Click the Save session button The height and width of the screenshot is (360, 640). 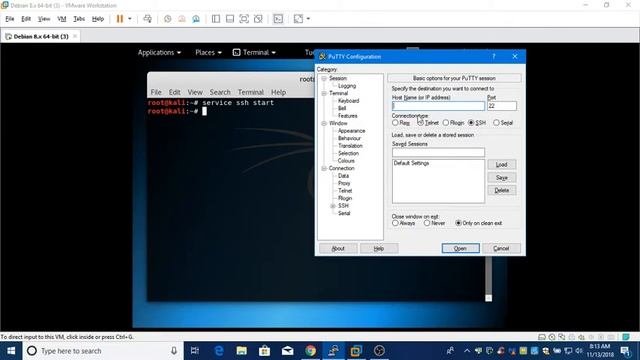[x=502, y=178]
